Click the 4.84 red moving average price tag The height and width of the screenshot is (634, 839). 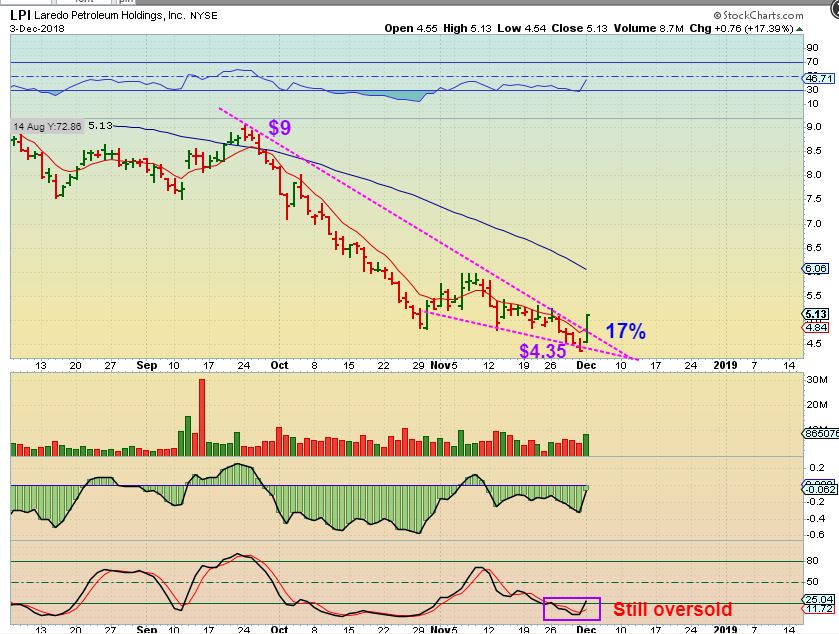pyautogui.click(x=815, y=327)
